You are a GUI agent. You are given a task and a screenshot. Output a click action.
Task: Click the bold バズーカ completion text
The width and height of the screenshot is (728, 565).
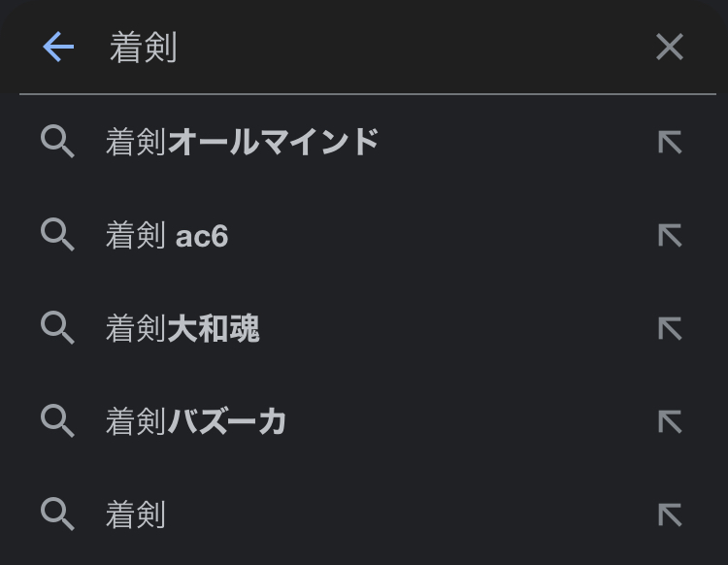(x=227, y=421)
